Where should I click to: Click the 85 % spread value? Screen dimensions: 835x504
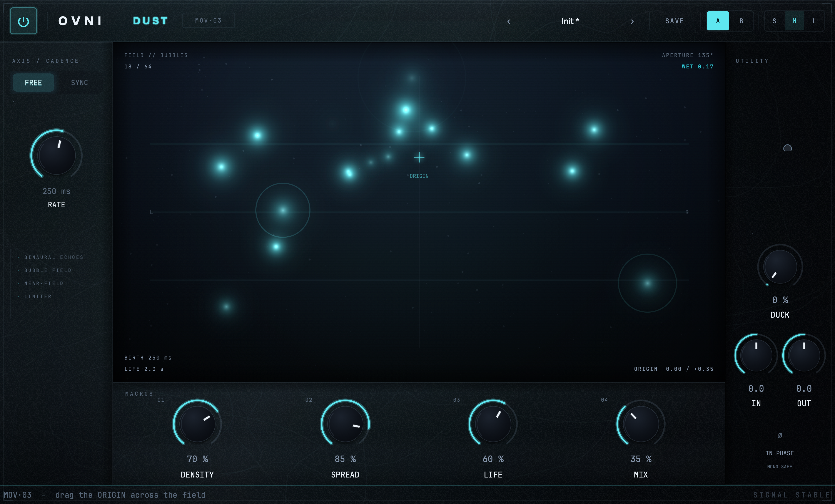pyautogui.click(x=345, y=459)
